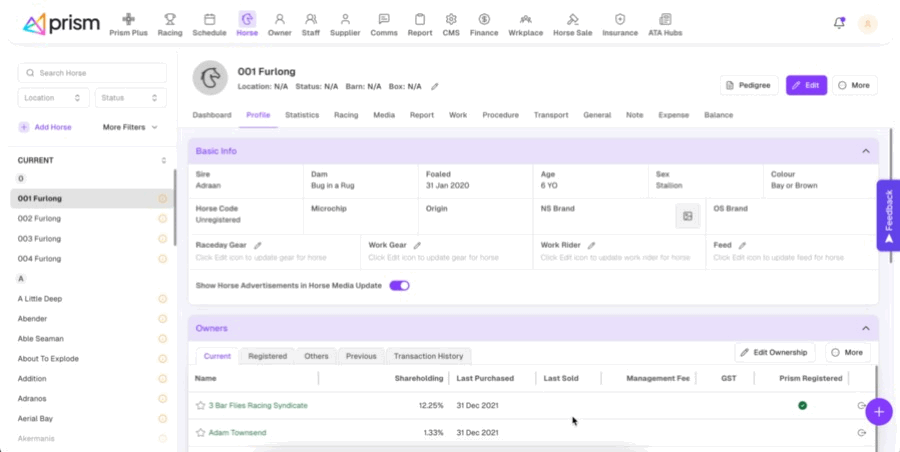Select the Transaction History owners tab

pyautogui.click(x=428, y=356)
